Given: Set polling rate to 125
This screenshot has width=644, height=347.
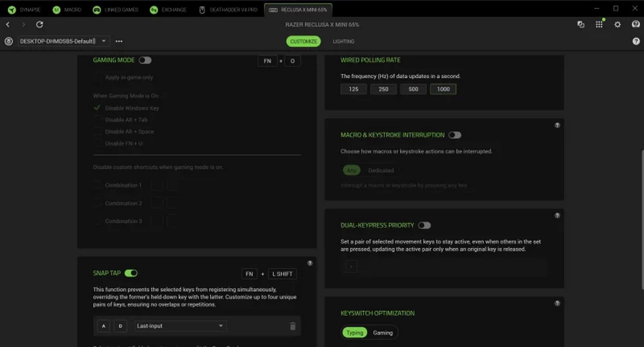Looking at the screenshot, I should (x=354, y=89).
